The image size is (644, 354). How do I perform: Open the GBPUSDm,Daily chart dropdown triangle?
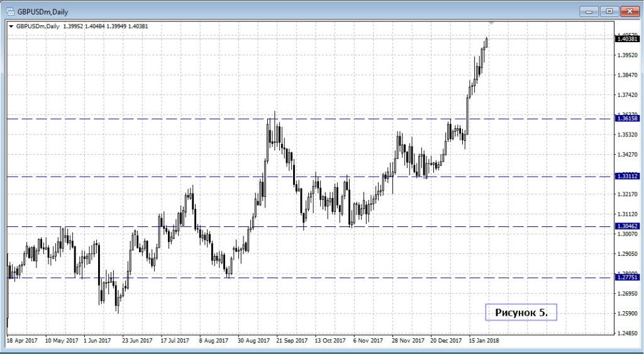tap(11, 26)
